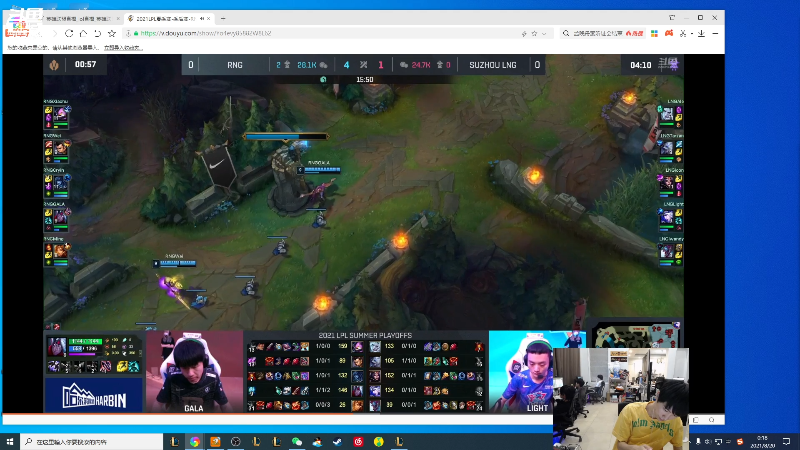Click the 00:57 left timer

[85, 64]
